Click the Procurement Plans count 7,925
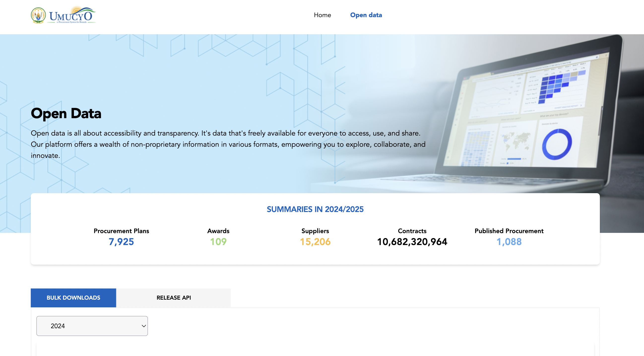This screenshot has height=356, width=644. pyautogui.click(x=121, y=241)
